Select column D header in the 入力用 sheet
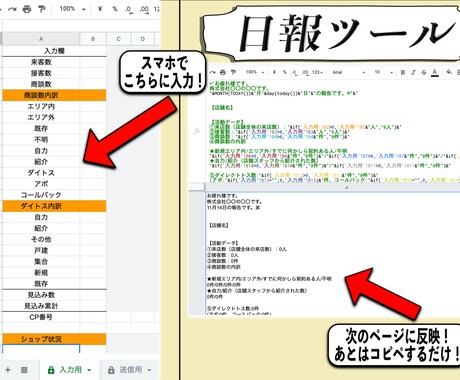 pos(143,39)
